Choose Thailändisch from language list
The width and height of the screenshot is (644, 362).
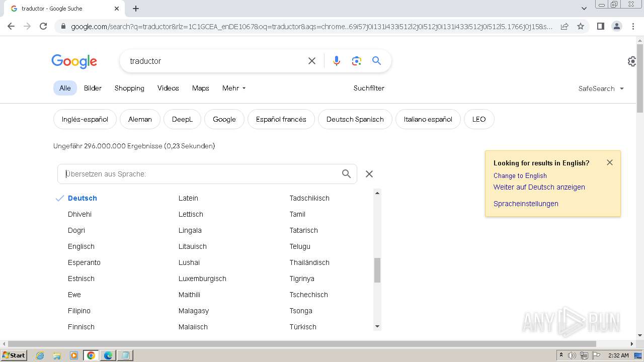tap(309, 262)
